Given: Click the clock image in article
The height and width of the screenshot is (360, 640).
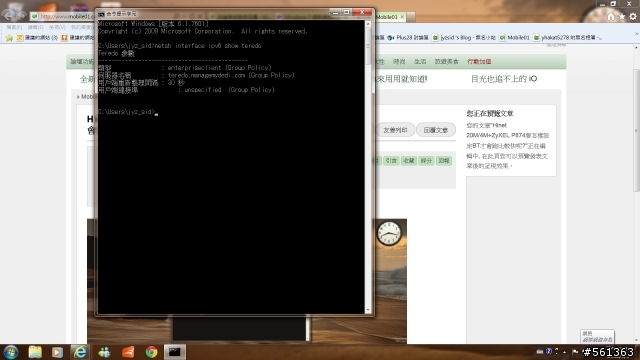Looking at the screenshot, I should click(389, 233).
